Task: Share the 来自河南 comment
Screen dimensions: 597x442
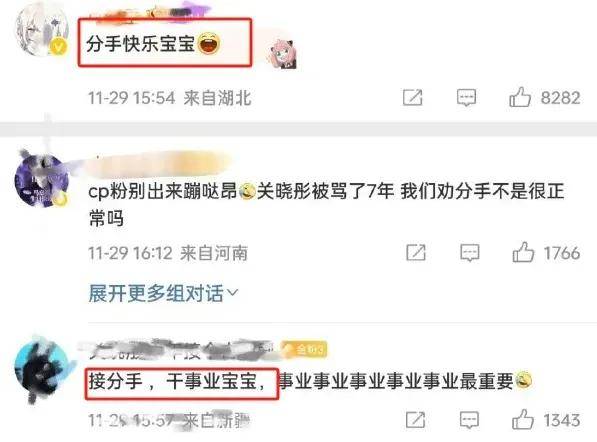Action: 416,252
